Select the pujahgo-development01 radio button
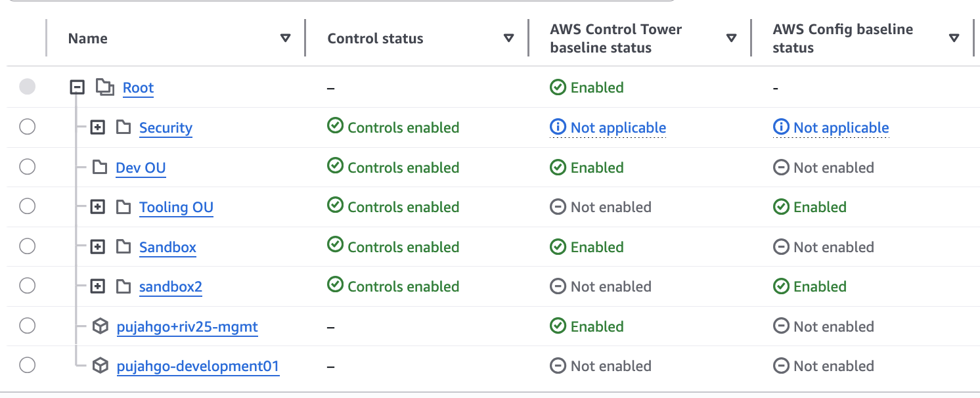The height and width of the screenshot is (398, 980). [27, 366]
